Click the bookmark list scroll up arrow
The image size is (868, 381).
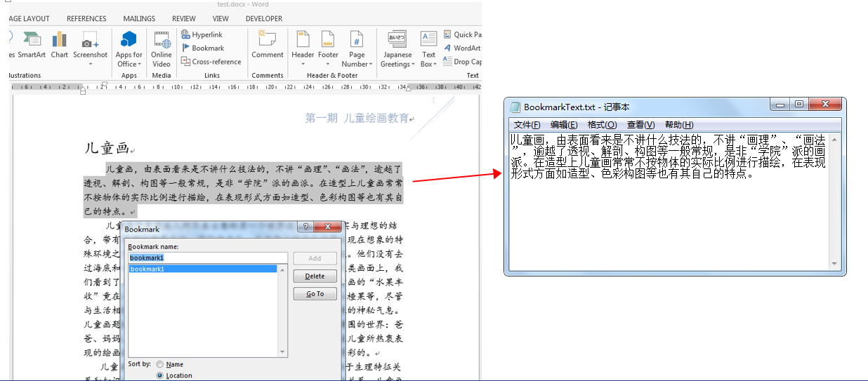(x=283, y=269)
